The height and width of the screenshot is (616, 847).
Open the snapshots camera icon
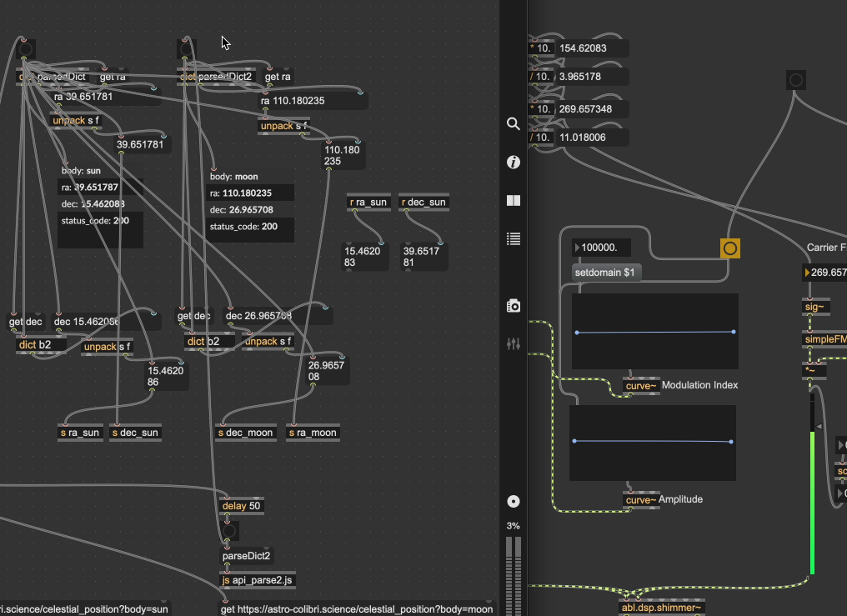[514, 306]
